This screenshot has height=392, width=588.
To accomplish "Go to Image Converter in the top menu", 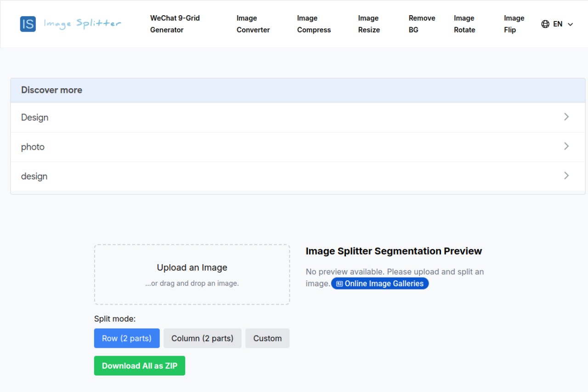I will click(253, 24).
